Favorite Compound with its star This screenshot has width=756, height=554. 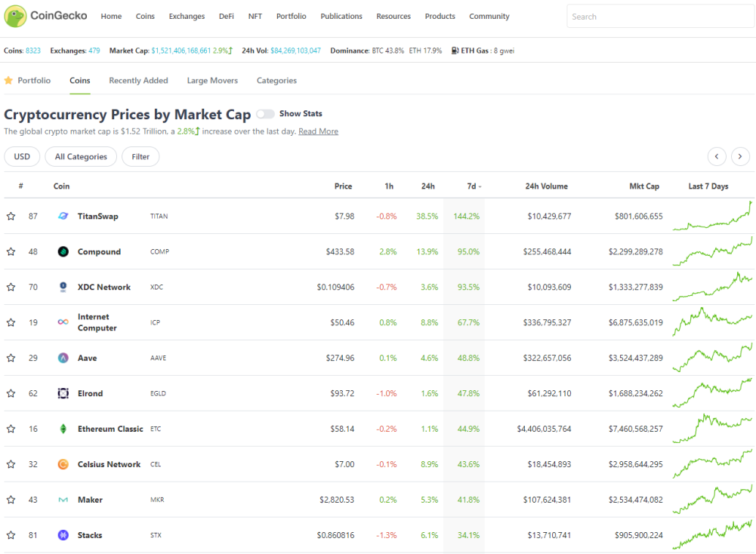tap(11, 251)
